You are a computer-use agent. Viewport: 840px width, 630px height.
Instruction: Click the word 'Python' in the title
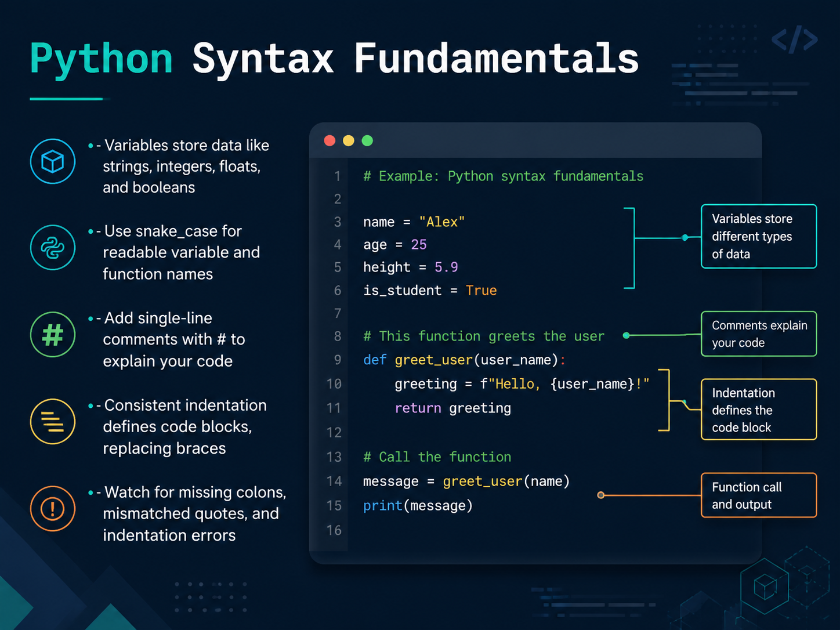[102, 60]
